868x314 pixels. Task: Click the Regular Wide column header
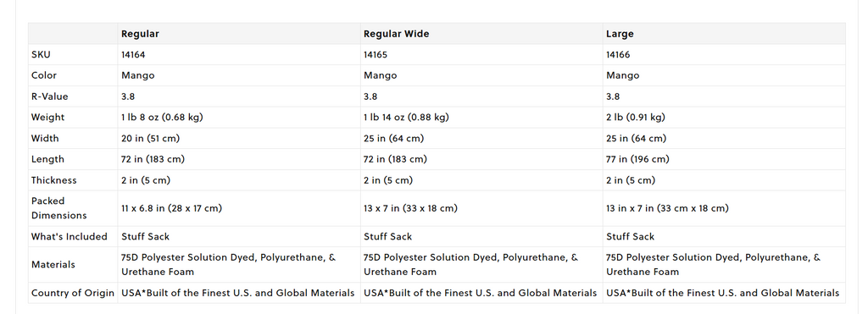coord(396,34)
